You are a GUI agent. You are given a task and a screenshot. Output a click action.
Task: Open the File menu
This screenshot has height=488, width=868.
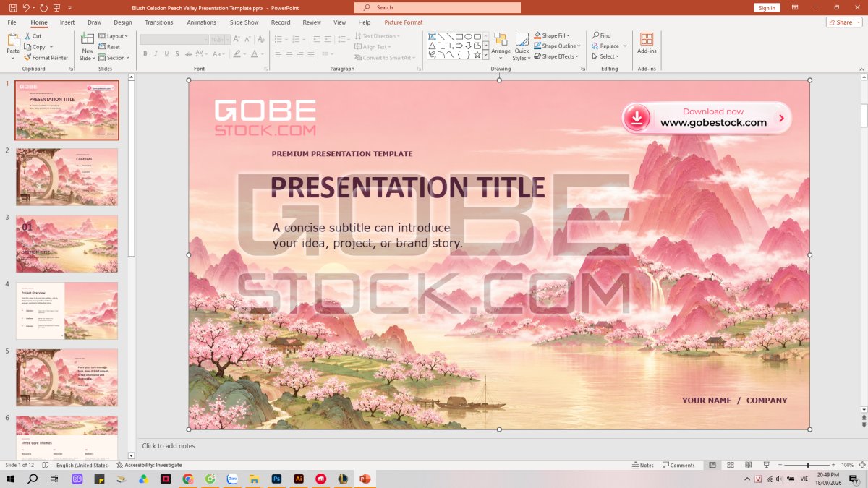point(12,22)
